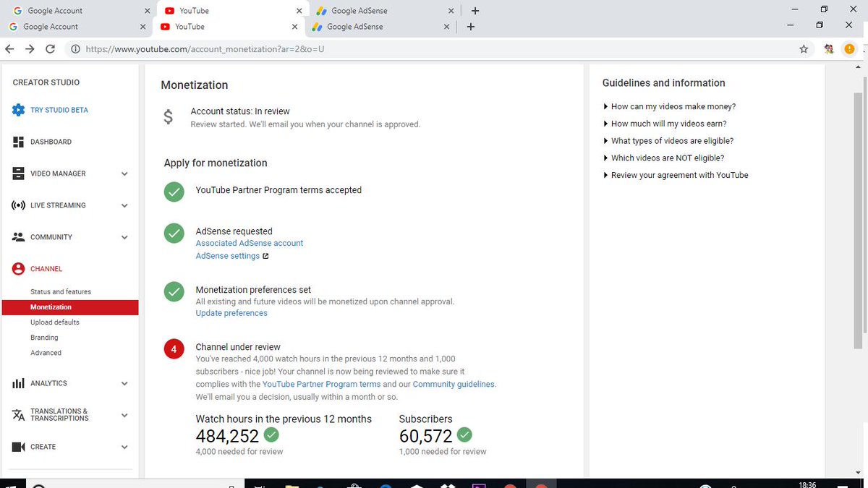The image size is (868, 488).
Task: Expand the Video Manager chevron
Action: [124, 174]
